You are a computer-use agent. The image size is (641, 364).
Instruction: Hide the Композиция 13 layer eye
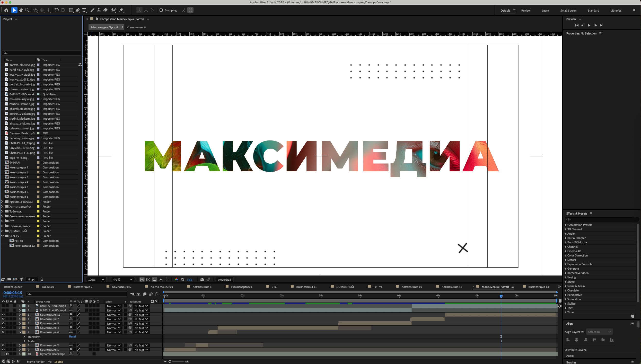point(3,315)
